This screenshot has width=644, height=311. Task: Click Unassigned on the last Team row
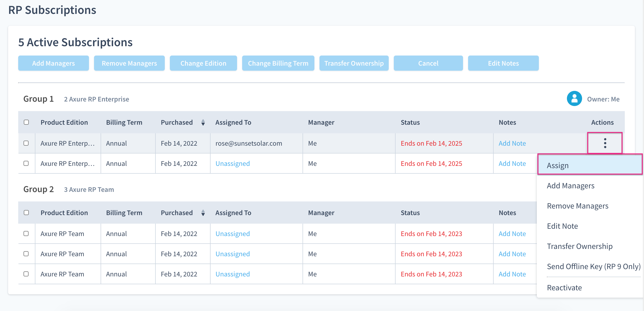point(232,274)
